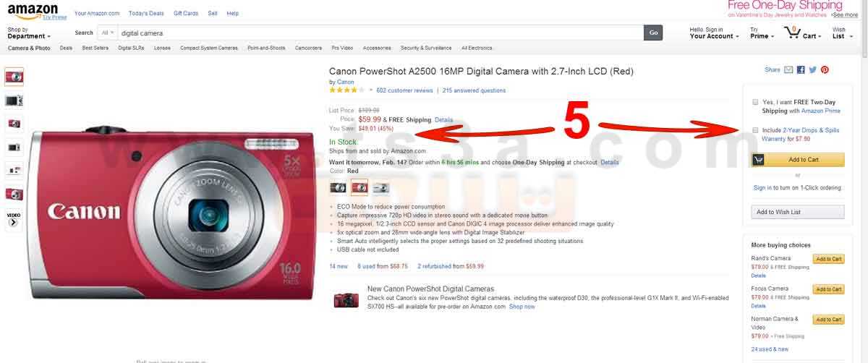The height and width of the screenshot is (363, 868).
Task: Click the Add to Wish List button
Action: tap(798, 212)
